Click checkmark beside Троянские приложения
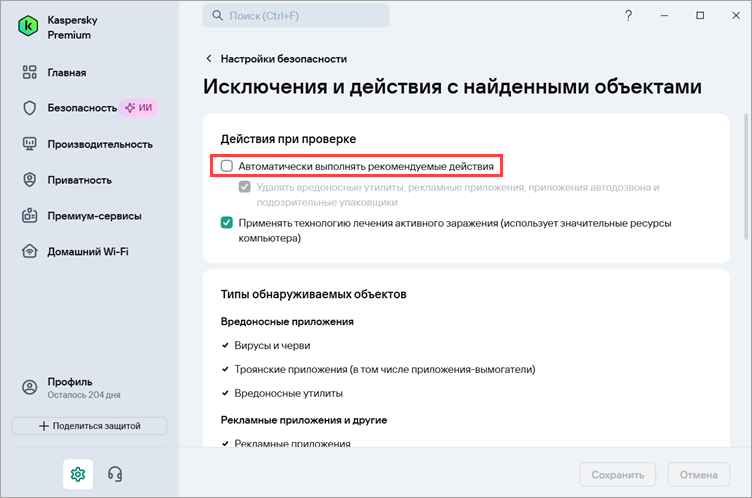Viewport: 752px width, 498px height. pyautogui.click(x=225, y=369)
